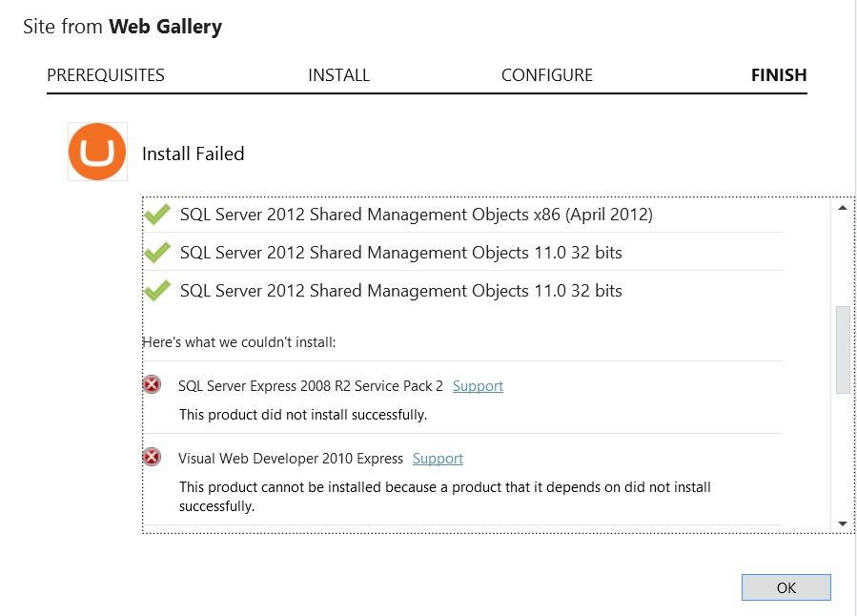Click 'Site from Web Gallery' title
The height and width of the screenshot is (616, 857).
click(x=122, y=27)
